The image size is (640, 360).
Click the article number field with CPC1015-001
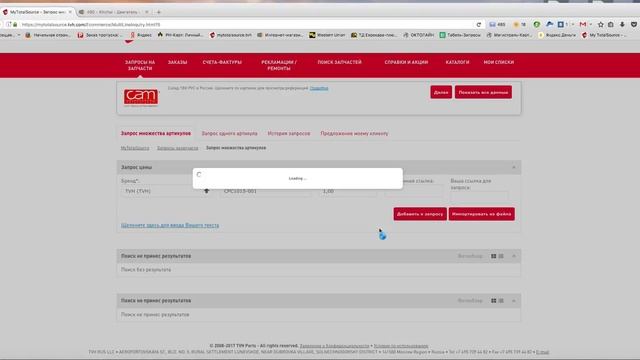[x=265, y=191]
